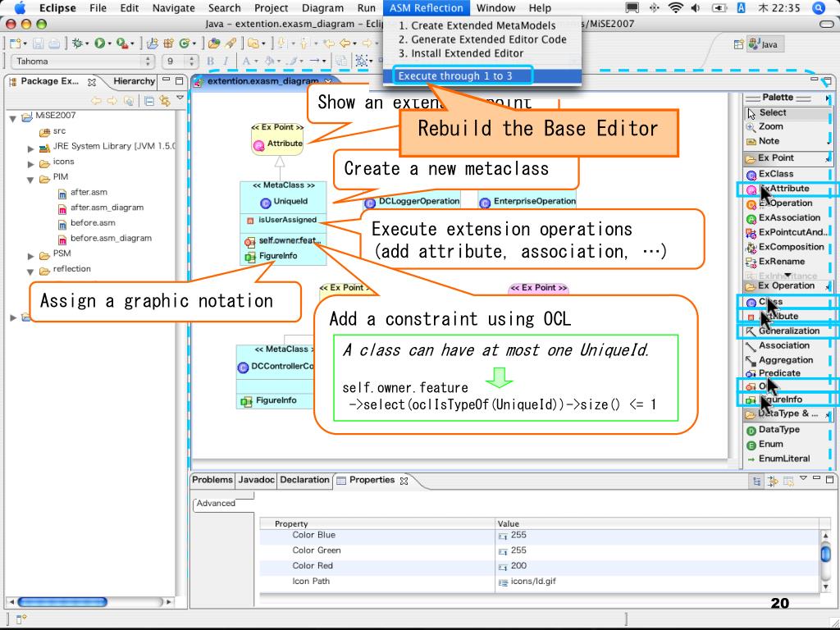Open the Java perspective button
This screenshot has width=840, height=630.
point(765,44)
